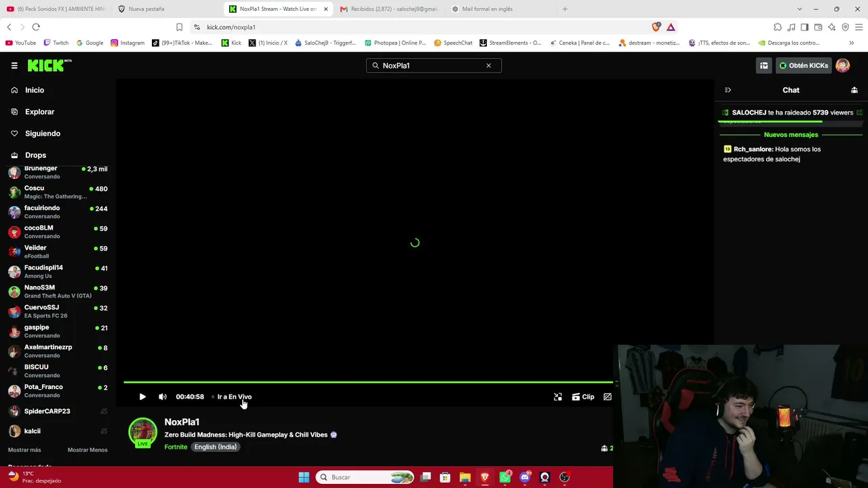Create a Clip from the stream
Viewport: 868px width, 488px height.
coord(583,397)
